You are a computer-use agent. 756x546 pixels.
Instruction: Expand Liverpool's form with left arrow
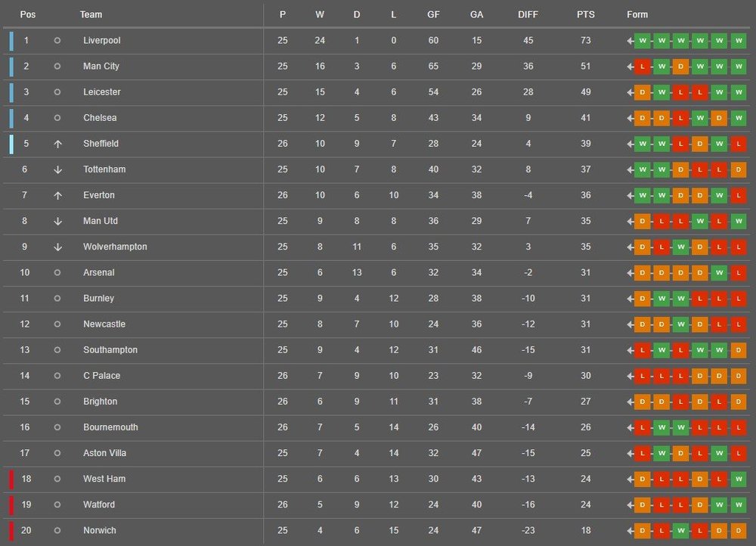click(x=630, y=41)
